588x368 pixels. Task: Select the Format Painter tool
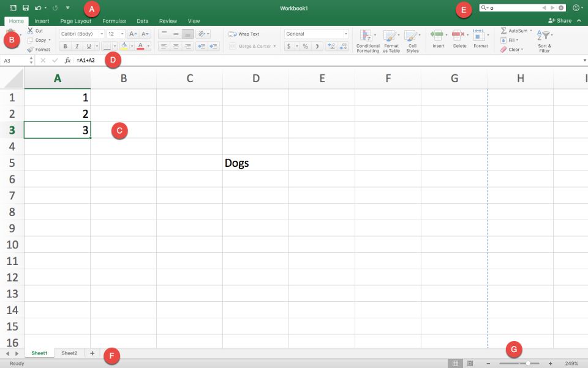click(40, 49)
